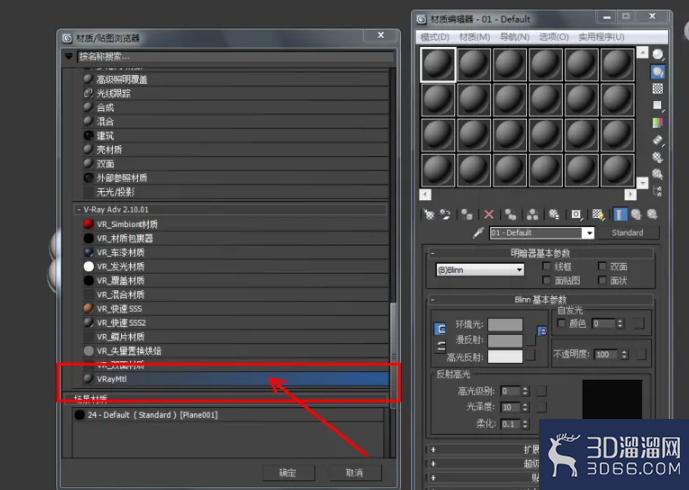Screen dimensions: 689x490
Task: Select VR_车漆材质 in the list
Action: click(235, 252)
